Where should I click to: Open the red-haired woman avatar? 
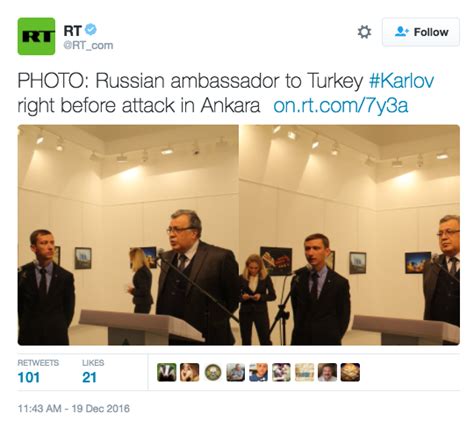[190, 372]
